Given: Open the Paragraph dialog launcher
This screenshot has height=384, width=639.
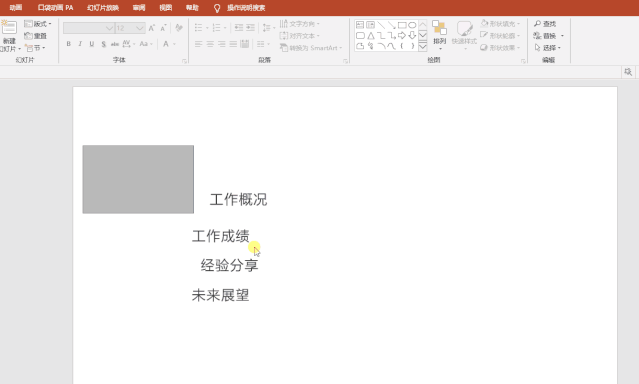Looking at the screenshot, I should tap(346, 61).
